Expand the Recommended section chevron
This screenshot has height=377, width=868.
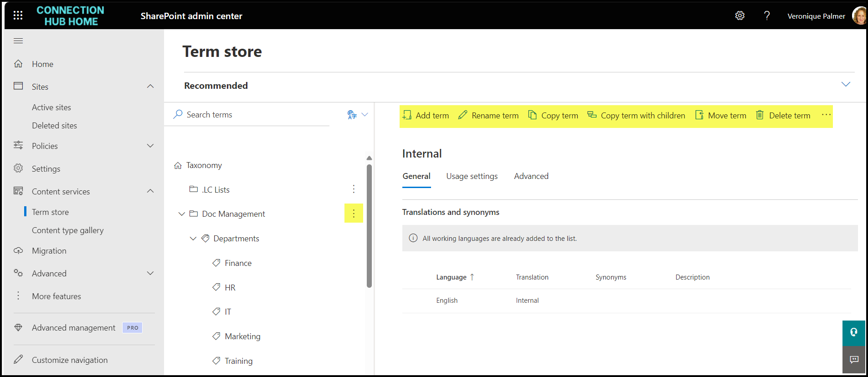pyautogui.click(x=845, y=85)
